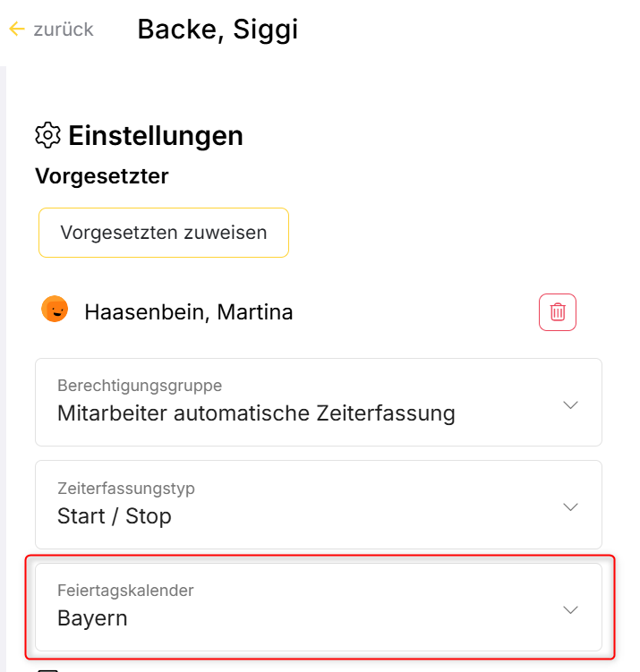Open the Feiertagskalender dropdown
640x672 pixels.
click(318, 607)
